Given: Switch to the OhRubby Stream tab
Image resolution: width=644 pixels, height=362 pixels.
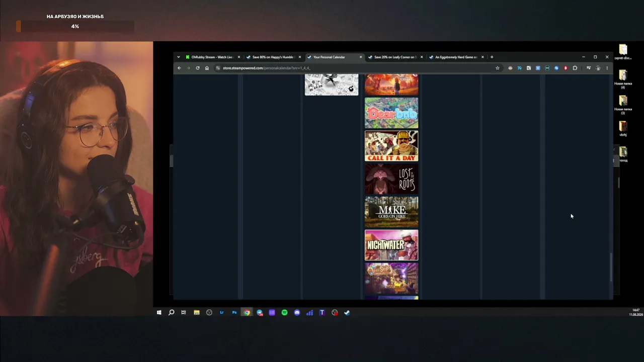Looking at the screenshot, I should pyautogui.click(x=213, y=57).
